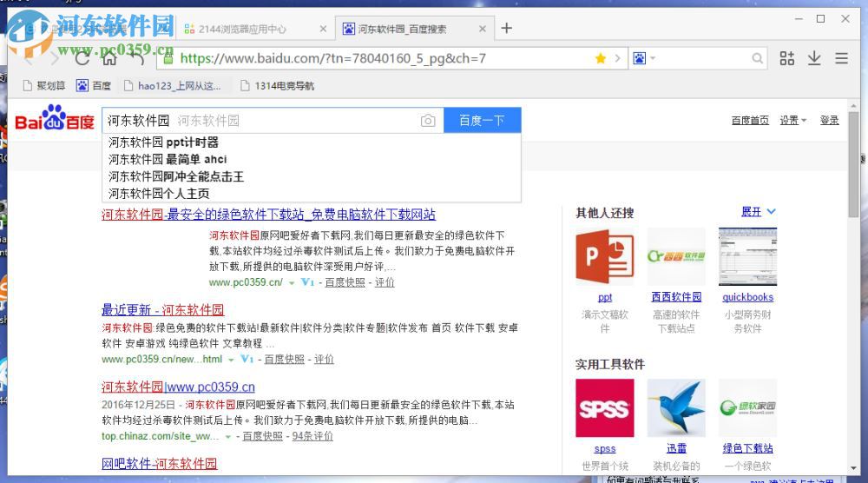This screenshot has height=483, width=868.
Task: Open the 百度 bookmark
Action: coord(94,85)
